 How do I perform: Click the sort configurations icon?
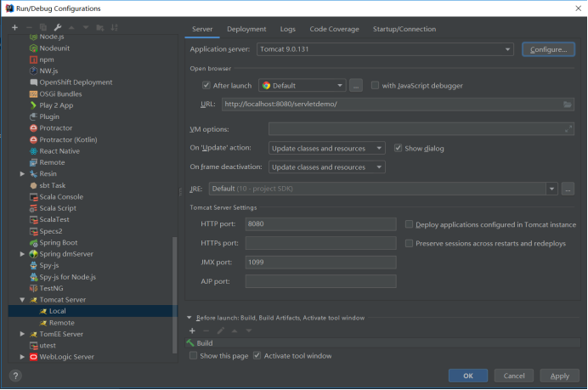click(x=115, y=27)
